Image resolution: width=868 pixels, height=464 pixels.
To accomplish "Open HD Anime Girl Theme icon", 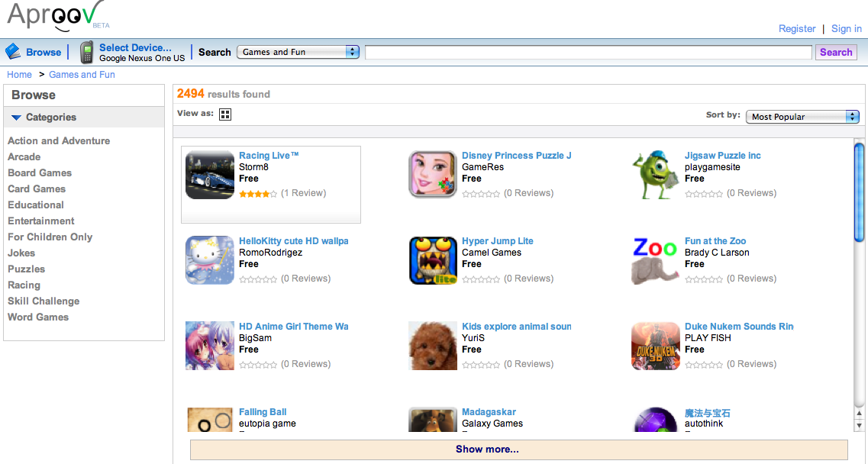I will 210,346.
